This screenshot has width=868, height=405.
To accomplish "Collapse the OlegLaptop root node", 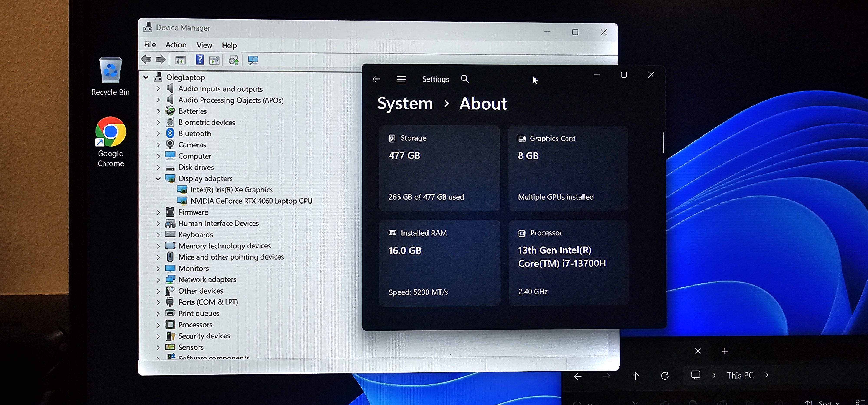I will [146, 77].
